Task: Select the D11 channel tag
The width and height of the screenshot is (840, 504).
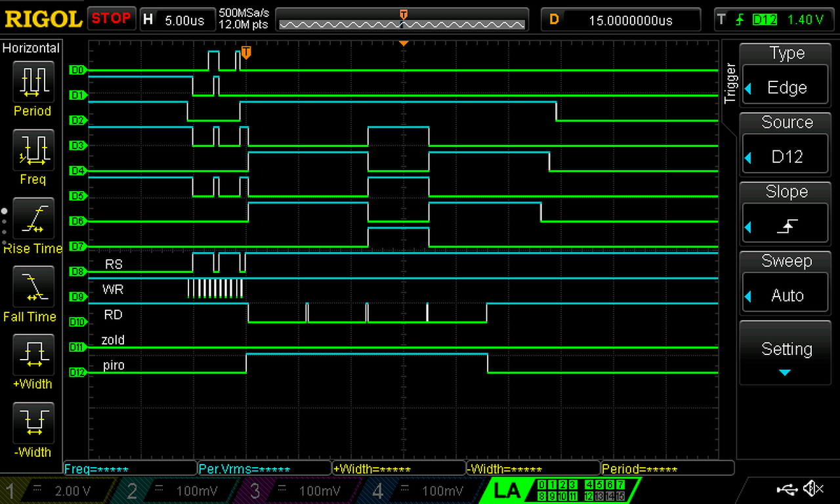Action: [x=77, y=347]
